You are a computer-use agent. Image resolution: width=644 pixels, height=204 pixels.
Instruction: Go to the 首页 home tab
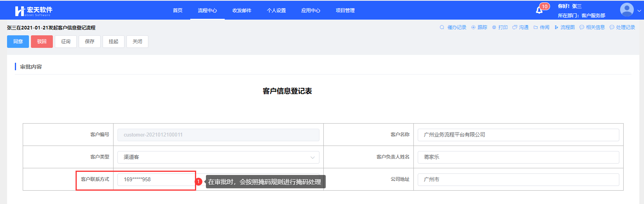pyautogui.click(x=178, y=11)
